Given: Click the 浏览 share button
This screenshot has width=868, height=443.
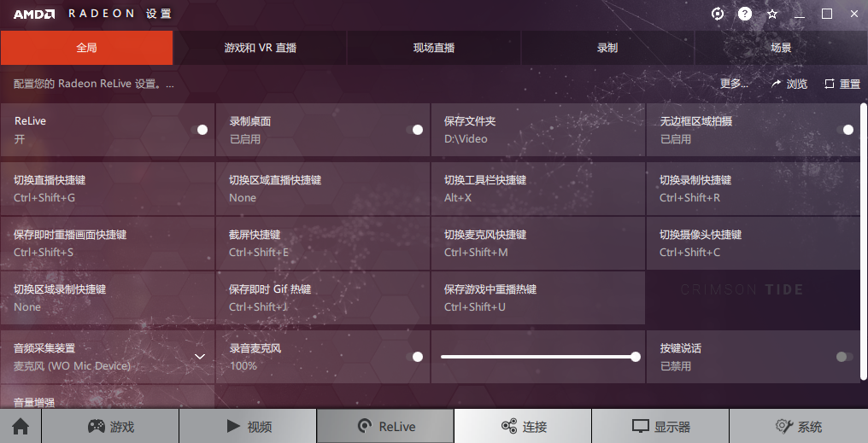Looking at the screenshot, I should (x=789, y=84).
